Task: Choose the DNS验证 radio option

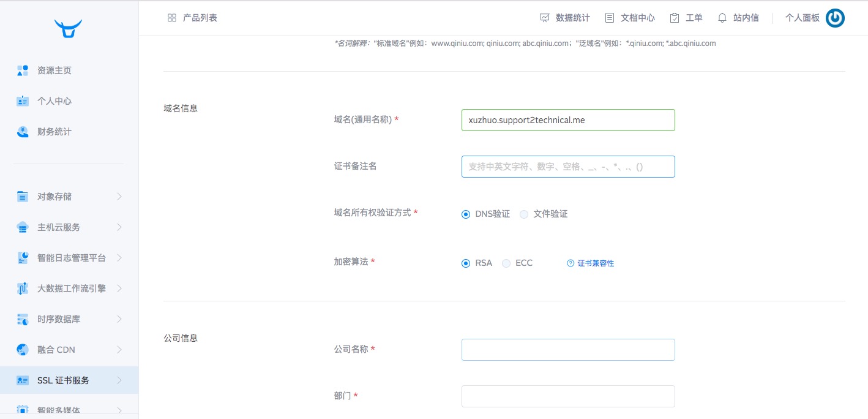Action: 466,214
